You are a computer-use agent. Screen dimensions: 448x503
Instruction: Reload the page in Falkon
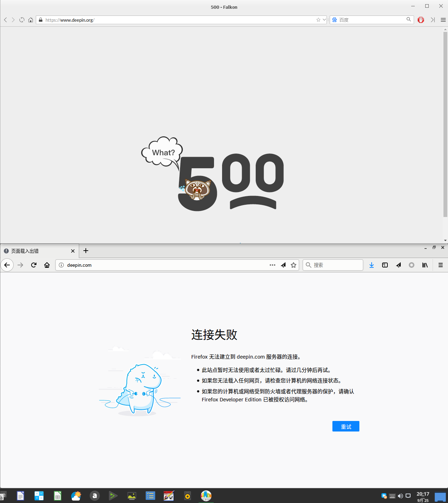pyautogui.click(x=22, y=20)
